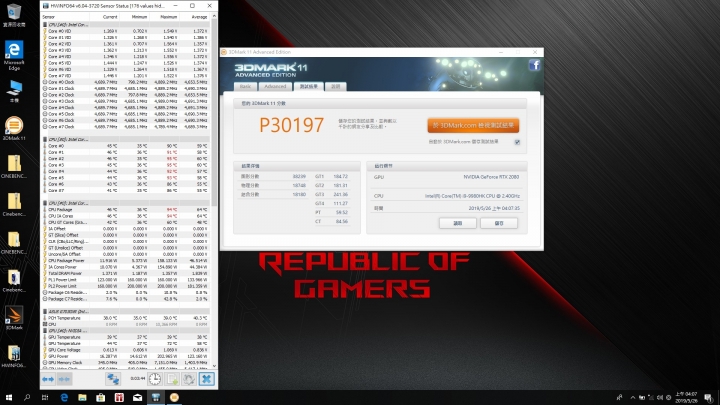Open the 3DMark desktop shortcut
The width and height of the screenshot is (720, 405).
pyautogui.click(x=14, y=318)
